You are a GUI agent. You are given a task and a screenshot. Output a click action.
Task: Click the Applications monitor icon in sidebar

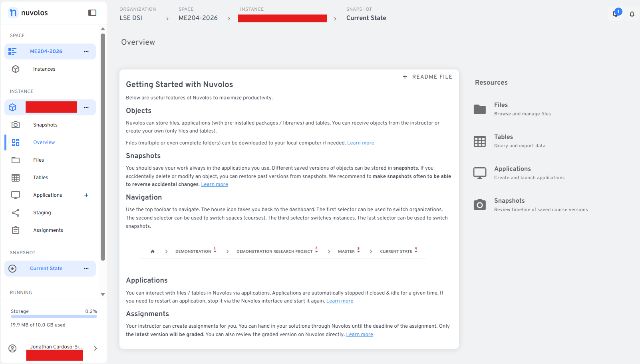coord(16,195)
